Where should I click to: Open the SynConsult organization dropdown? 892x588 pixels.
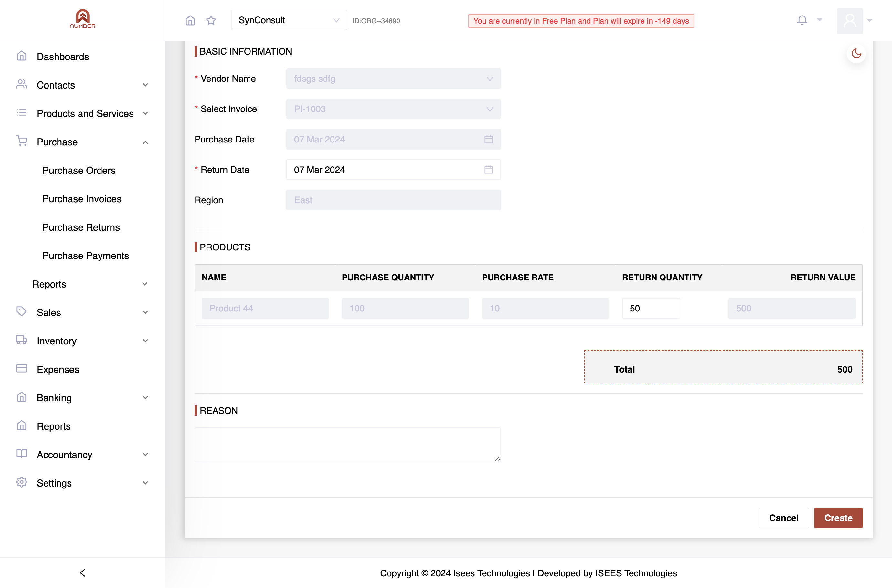coord(289,20)
